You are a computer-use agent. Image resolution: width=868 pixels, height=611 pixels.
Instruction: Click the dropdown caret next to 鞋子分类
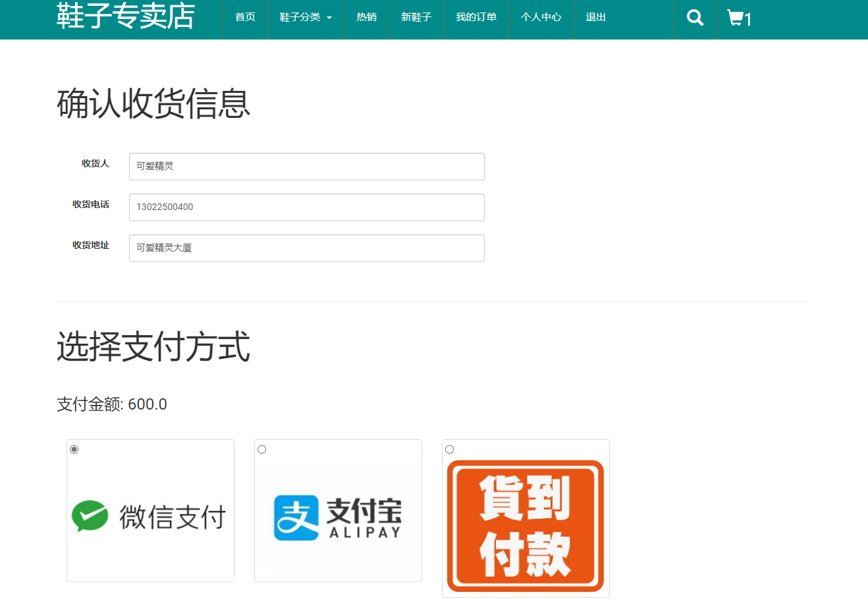[330, 18]
